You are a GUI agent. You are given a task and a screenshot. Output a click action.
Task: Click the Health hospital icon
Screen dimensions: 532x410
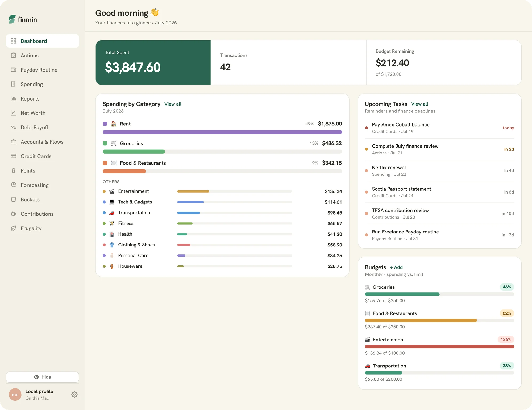point(112,234)
